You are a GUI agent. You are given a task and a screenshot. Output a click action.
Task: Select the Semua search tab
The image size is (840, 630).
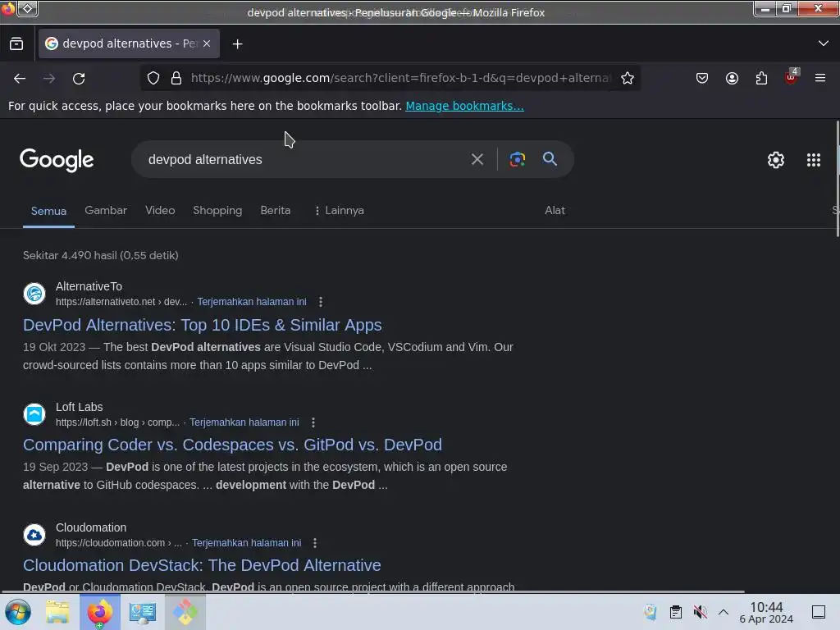click(x=48, y=211)
